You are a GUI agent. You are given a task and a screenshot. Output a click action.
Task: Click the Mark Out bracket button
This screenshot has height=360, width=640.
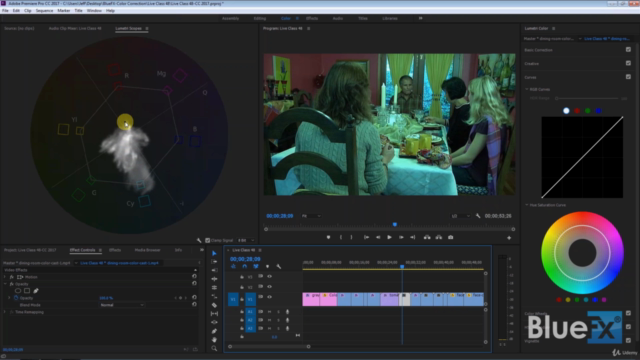[x=351, y=237]
